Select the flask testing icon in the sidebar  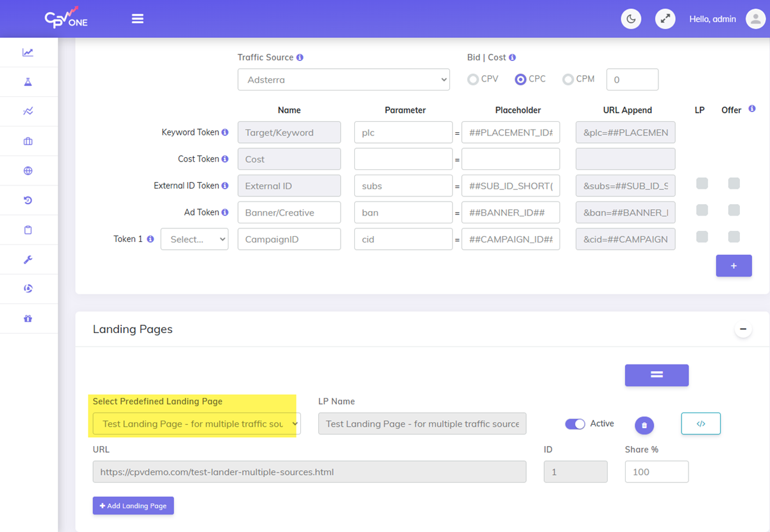coord(29,82)
